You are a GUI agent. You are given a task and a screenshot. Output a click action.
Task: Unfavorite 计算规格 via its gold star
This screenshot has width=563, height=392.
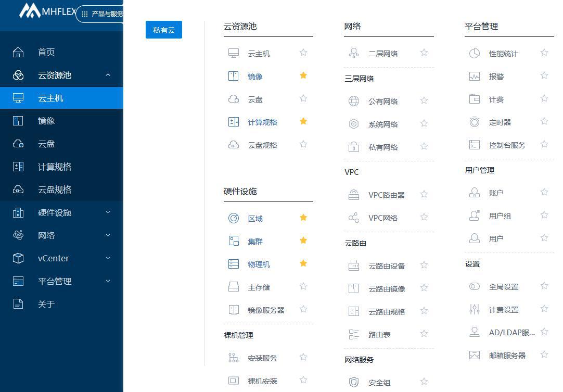pyautogui.click(x=303, y=121)
